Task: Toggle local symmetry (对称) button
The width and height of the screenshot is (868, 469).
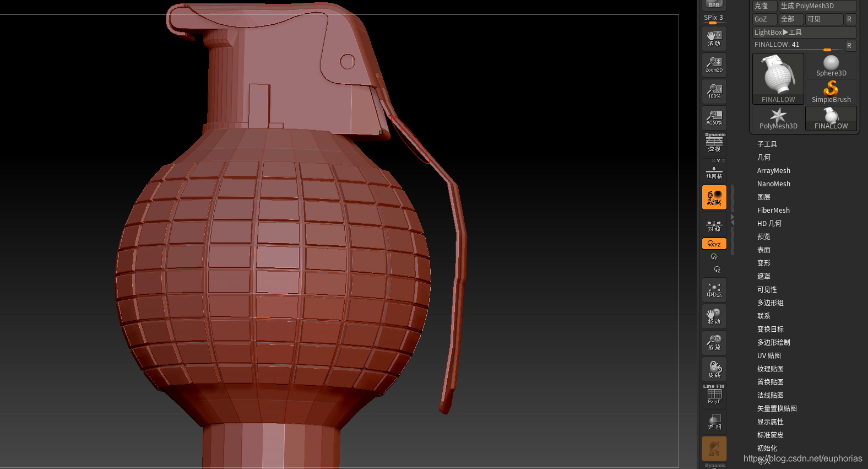Action: coord(714,225)
